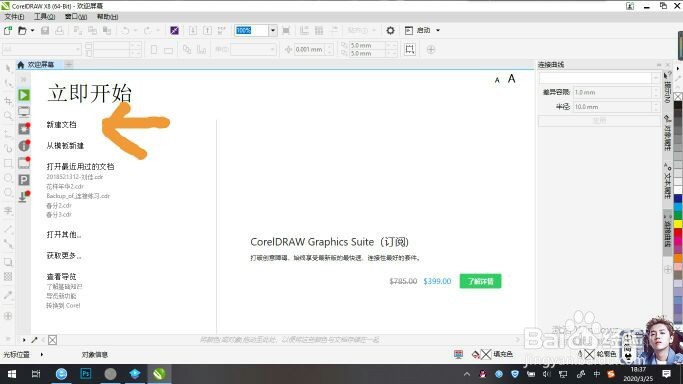Expand the palette flyout arrow atop color palette
This screenshot has width=683, height=384.
coord(678,69)
